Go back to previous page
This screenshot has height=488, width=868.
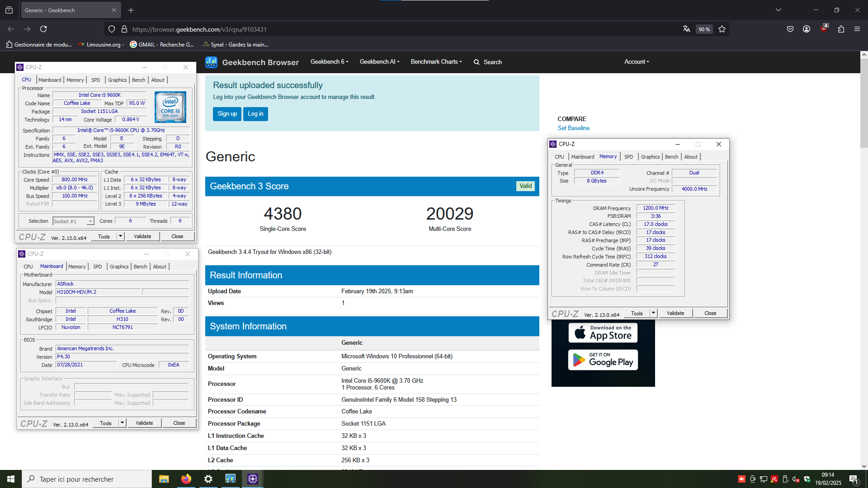[11, 29]
